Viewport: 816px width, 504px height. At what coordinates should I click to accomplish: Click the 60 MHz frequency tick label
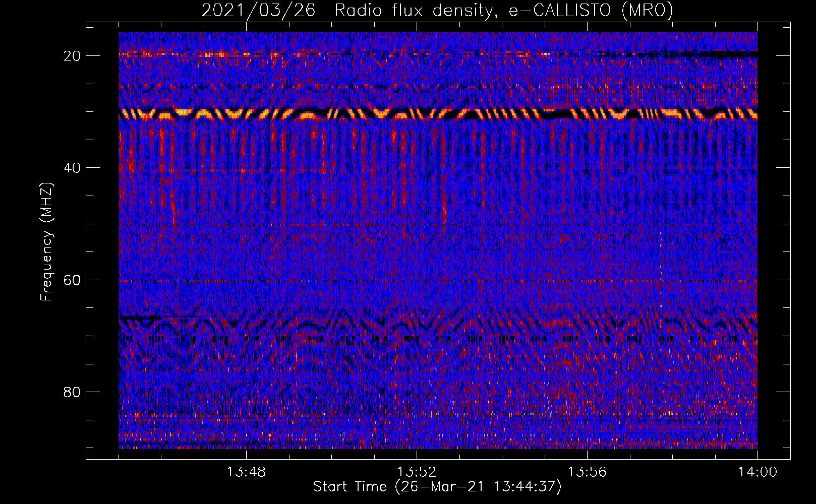72,280
